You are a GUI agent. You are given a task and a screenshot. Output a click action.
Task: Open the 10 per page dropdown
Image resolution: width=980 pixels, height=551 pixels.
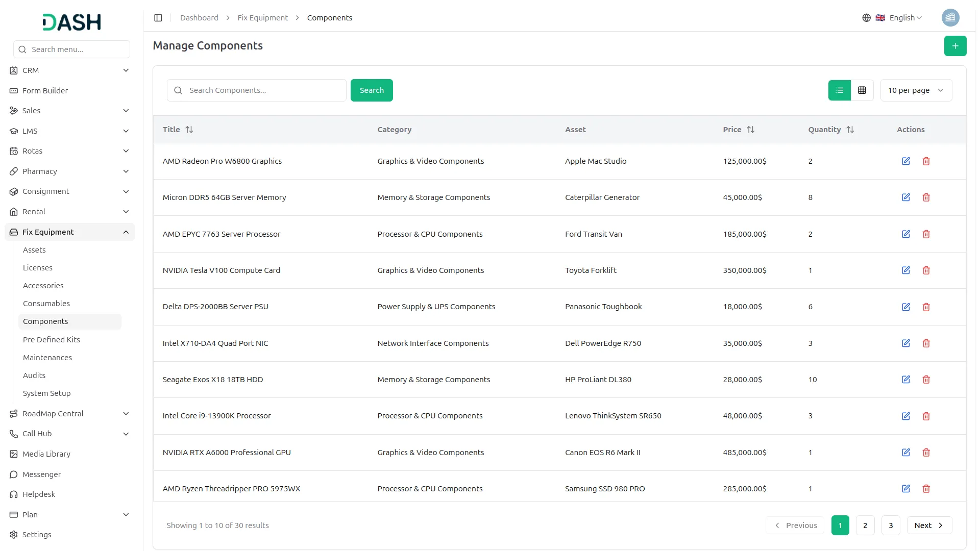click(916, 90)
